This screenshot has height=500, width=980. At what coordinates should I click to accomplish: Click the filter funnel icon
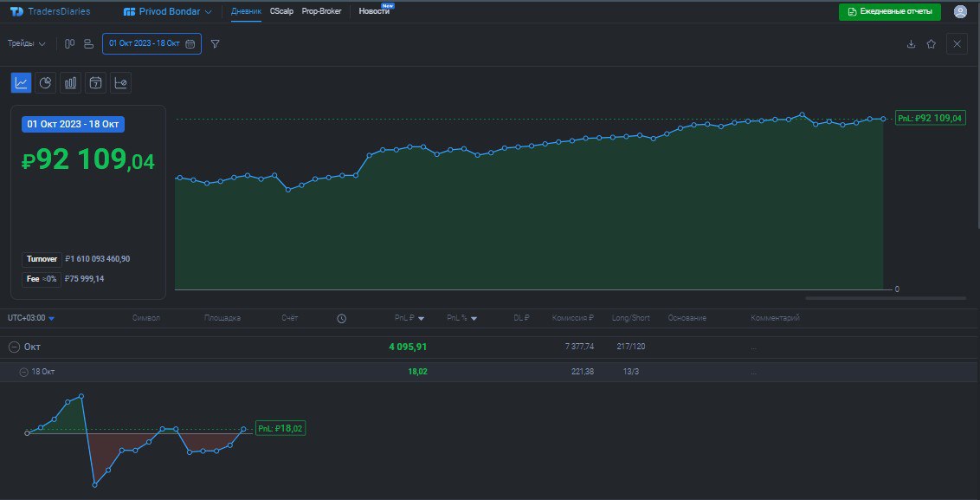click(215, 43)
